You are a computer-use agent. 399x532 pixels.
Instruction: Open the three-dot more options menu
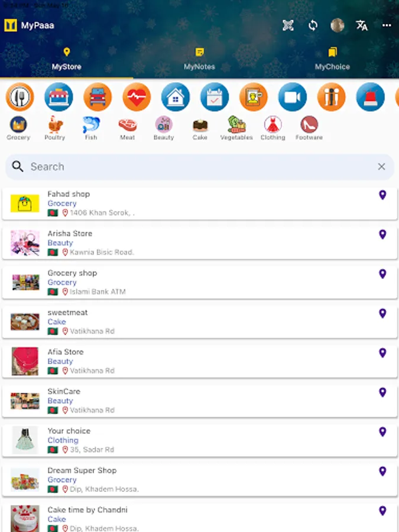click(x=387, y=25)
